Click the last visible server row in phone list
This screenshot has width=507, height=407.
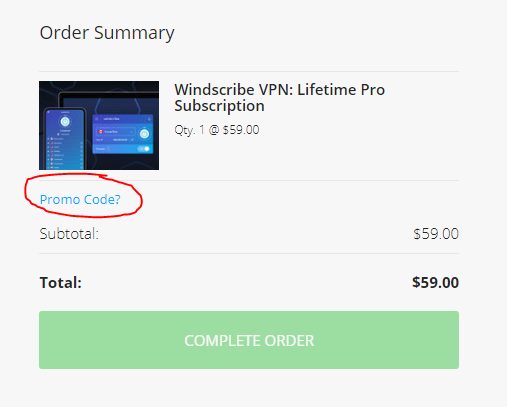click(65, 168)
